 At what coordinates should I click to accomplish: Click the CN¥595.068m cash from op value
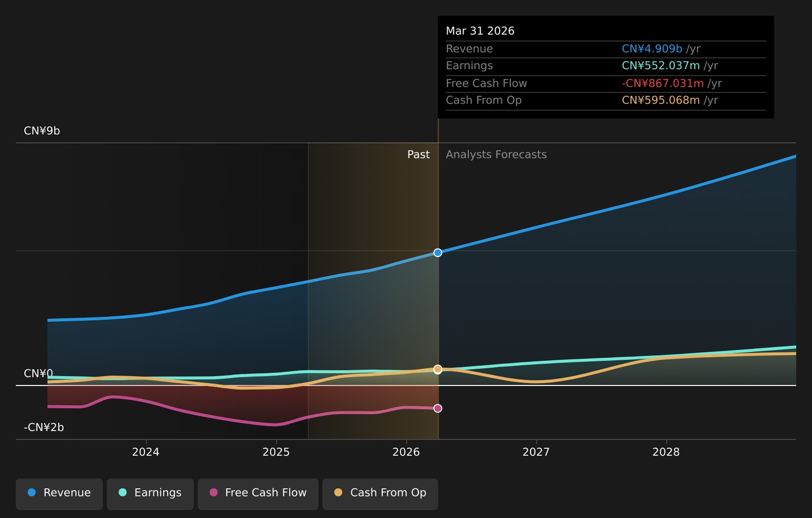coord(661,100)
